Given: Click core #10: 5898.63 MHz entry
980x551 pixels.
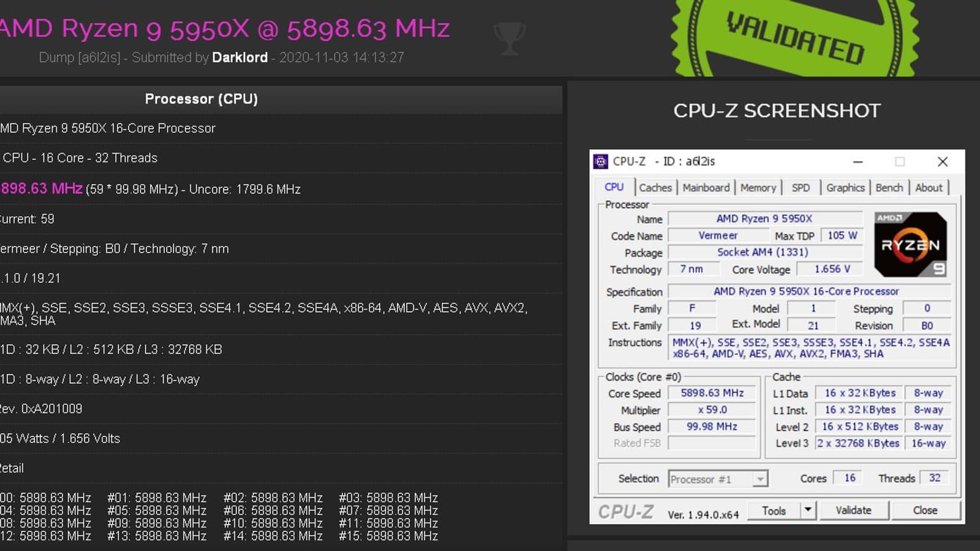Looking at the screenshot, I should click(273, 523).
